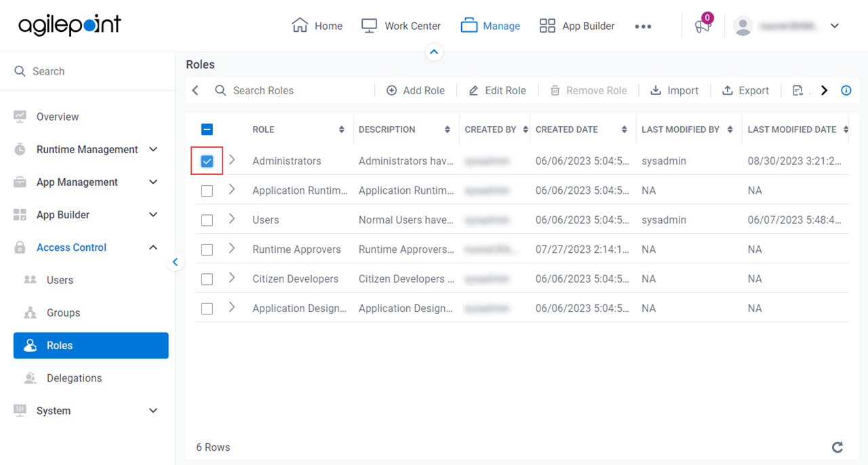Check the Application Designers role checkbox

pos(208,308)
